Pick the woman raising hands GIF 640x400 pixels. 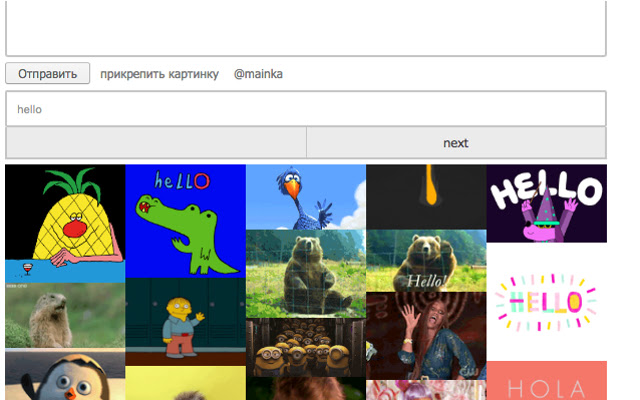pyautogui.click(x=426, y=336)
